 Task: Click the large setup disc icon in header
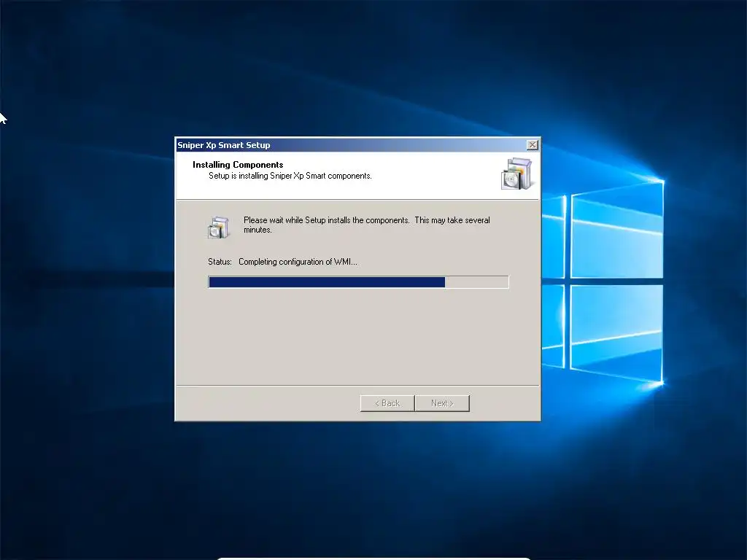[516, 174]
